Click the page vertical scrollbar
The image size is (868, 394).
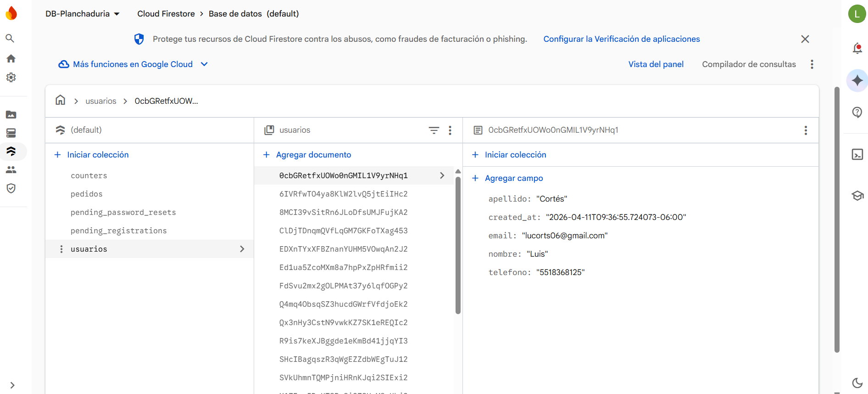tap(837, 220)
